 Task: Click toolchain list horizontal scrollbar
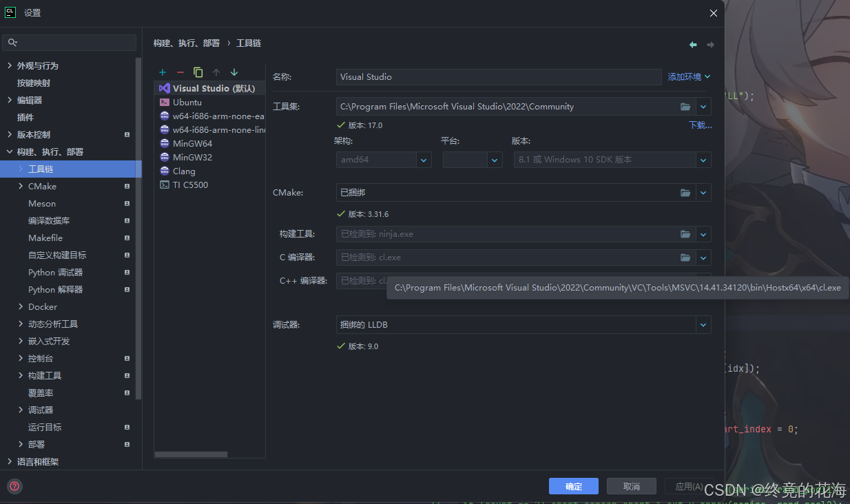click(191, 454)
